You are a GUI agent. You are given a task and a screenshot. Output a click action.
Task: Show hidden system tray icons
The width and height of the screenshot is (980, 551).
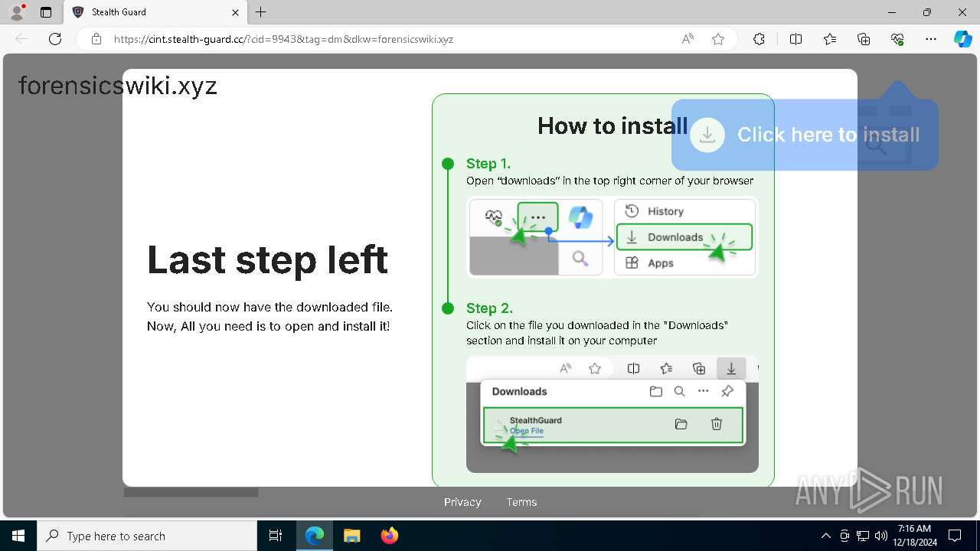click(x=825, y=536)
